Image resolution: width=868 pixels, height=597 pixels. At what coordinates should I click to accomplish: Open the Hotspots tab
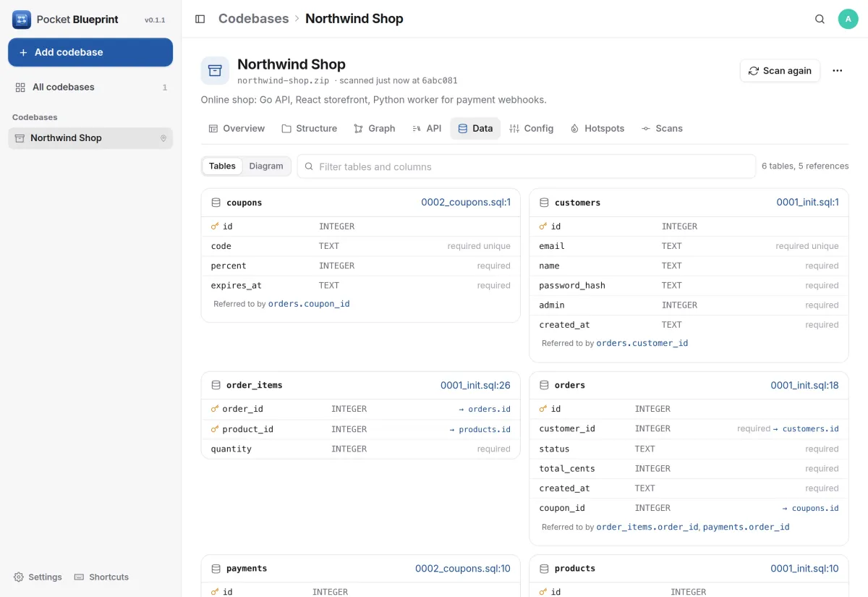[597, 128]
